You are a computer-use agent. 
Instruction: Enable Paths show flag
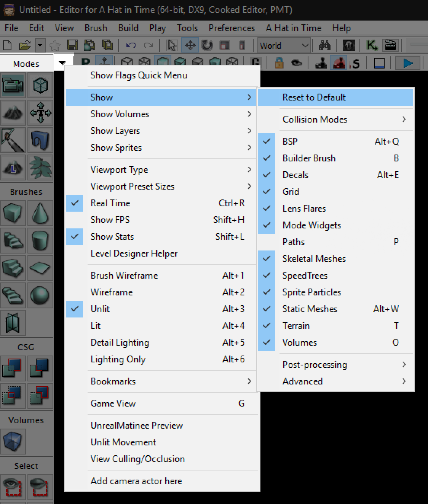[x=336, y=242]
